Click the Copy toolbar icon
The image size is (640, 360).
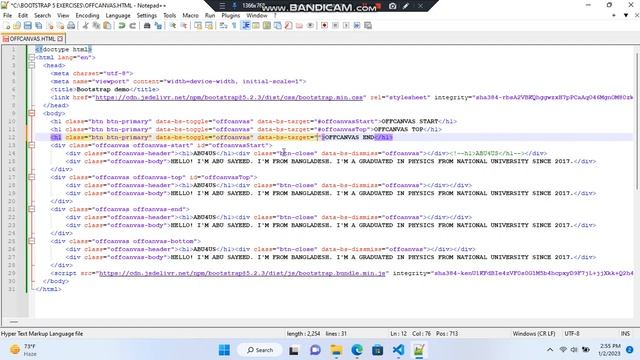pyautogui.click(x=96, y=25)
